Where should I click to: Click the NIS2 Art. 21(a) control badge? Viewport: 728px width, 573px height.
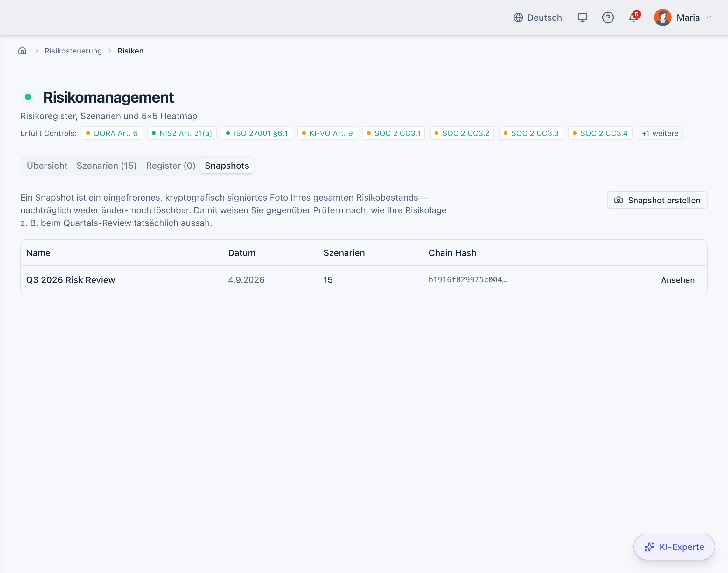(182, 133)
